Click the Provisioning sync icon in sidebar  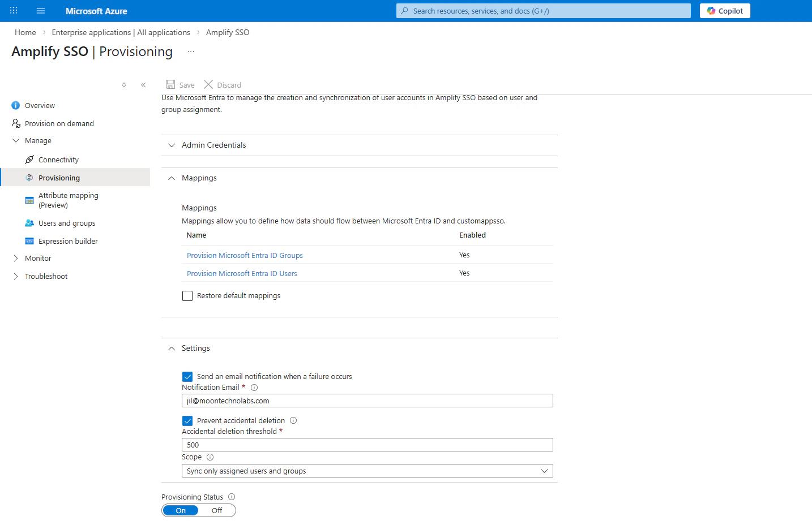(x=29, y=178)
